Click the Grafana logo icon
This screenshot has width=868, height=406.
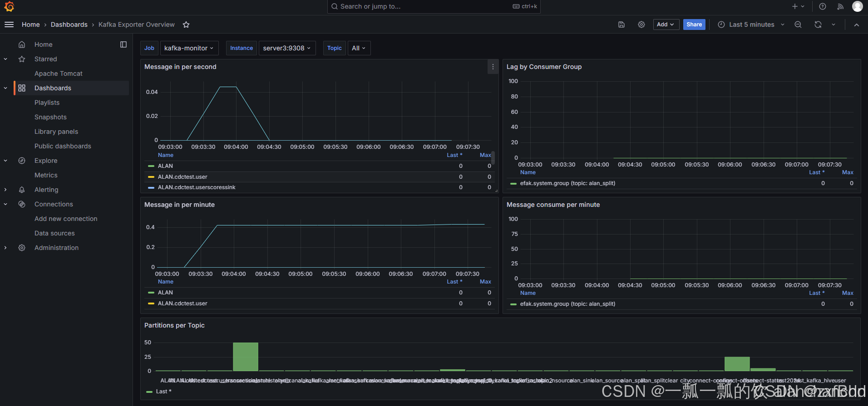(x=9, y=6)
